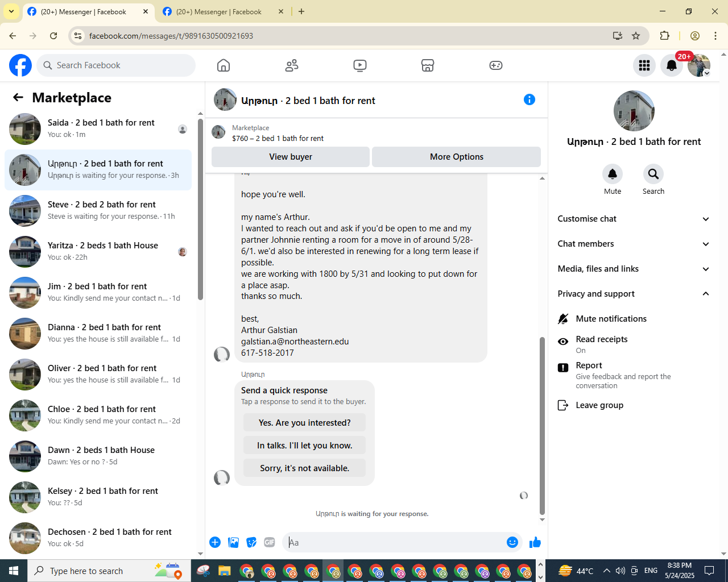728x582 pixels.
Task: Open more actions plus icon in composer
Action: 215,542
